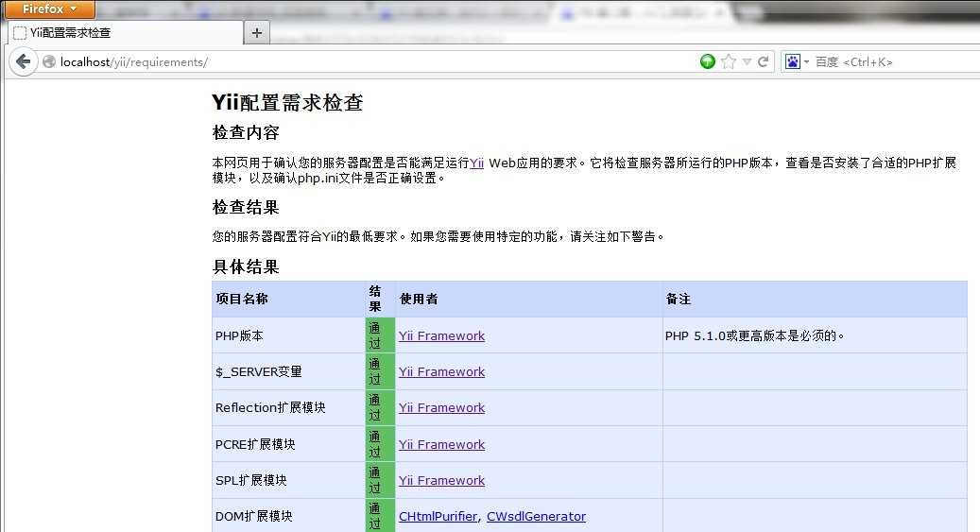Image resolution: width=980 pixels, height=532 pixels.
Task: Click the 具体结果 heading
Action: [246, 266]
